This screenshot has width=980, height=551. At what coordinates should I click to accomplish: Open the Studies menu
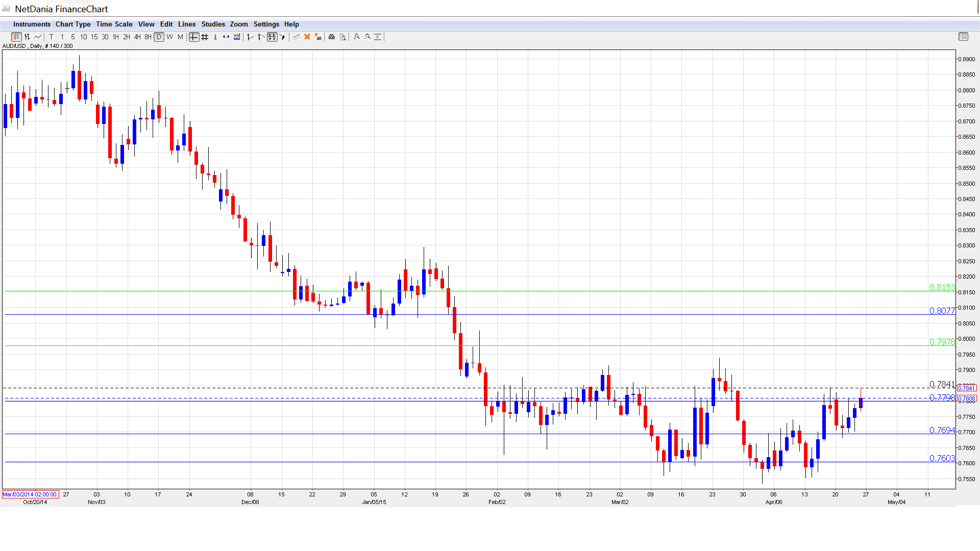tap(213, 24)
